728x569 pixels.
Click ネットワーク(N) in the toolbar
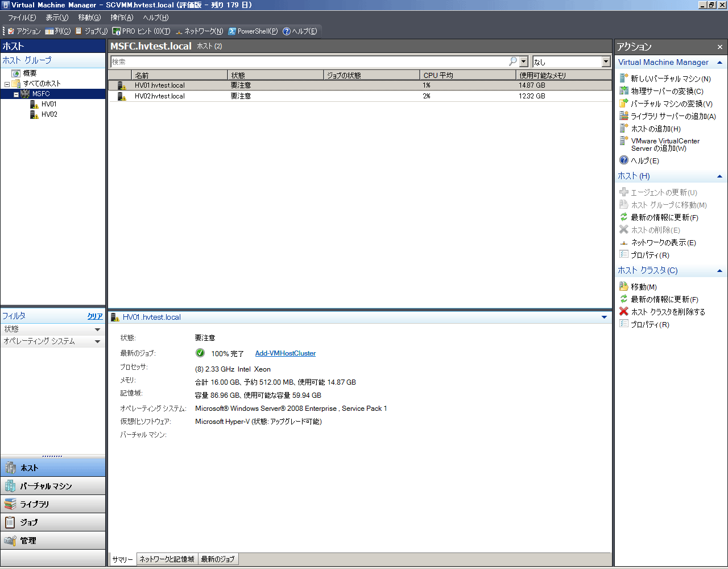point(199,31)
